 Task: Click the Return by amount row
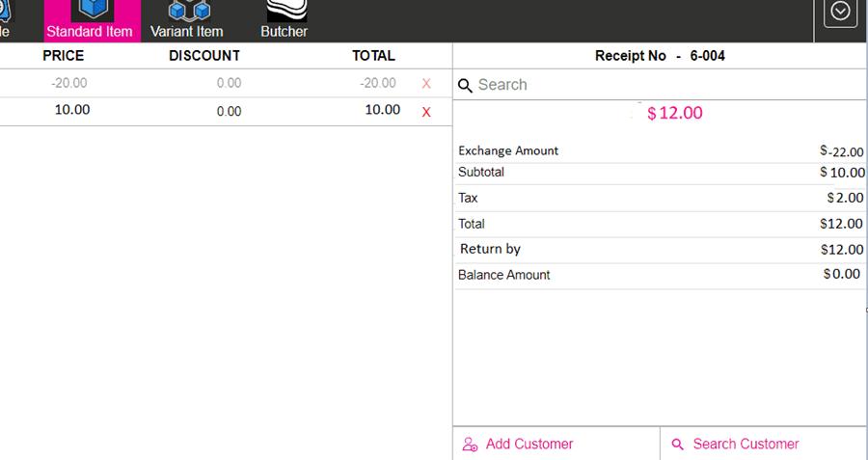click(x=660, y=249)
